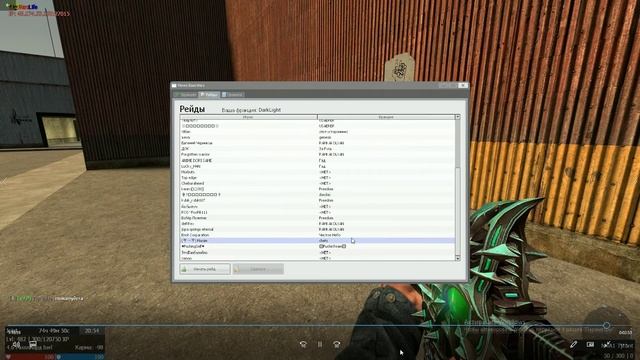Select the Top edge player row
Viewport: 640px width, 360px height.
[x=318, y=178]
